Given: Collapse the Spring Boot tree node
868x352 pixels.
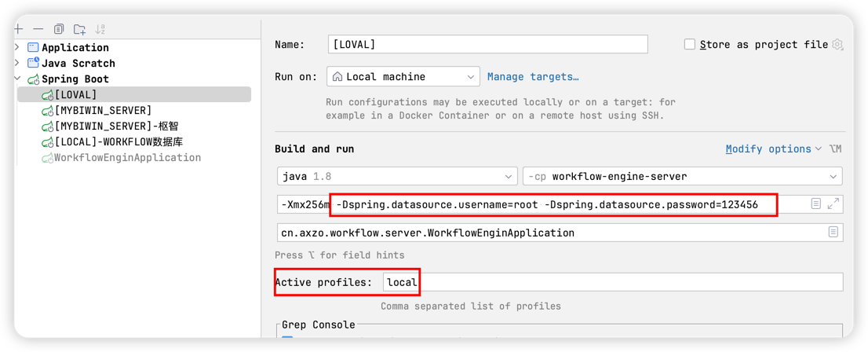Looking at the screenshot, I should pyautogui.click(x=18, y=79).
